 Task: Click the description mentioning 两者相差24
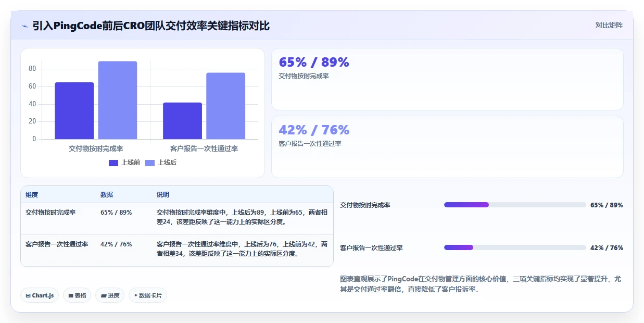[x=242, y=217]
